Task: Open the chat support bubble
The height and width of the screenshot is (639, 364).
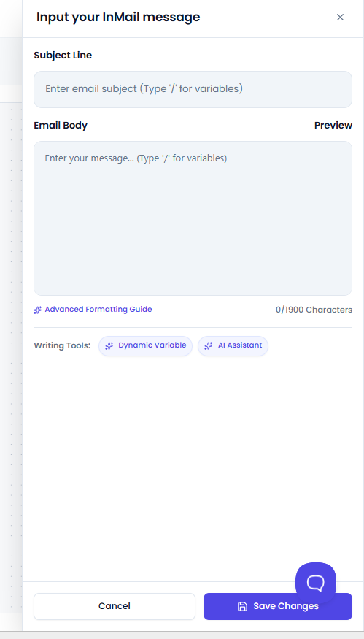Action: click(316, 582)
